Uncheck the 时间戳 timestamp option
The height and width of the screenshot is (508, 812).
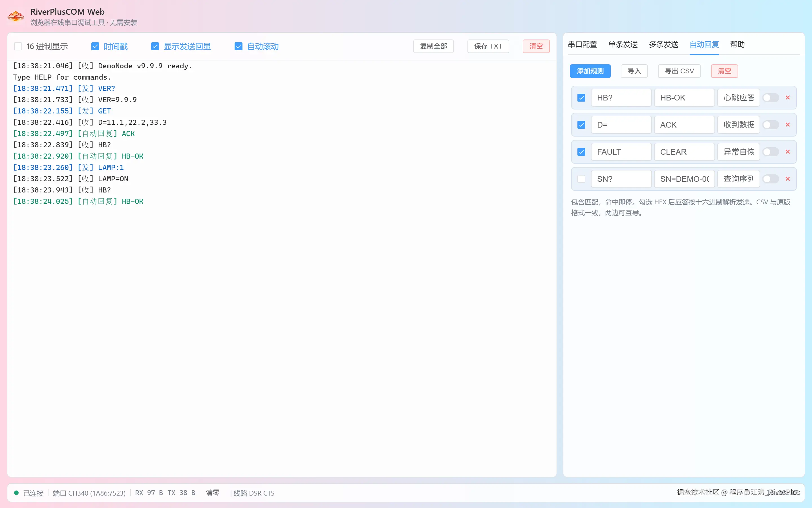[95, 46]
